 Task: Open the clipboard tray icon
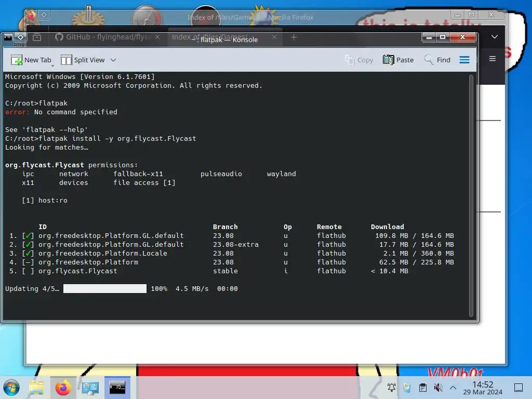click(423, 388)
